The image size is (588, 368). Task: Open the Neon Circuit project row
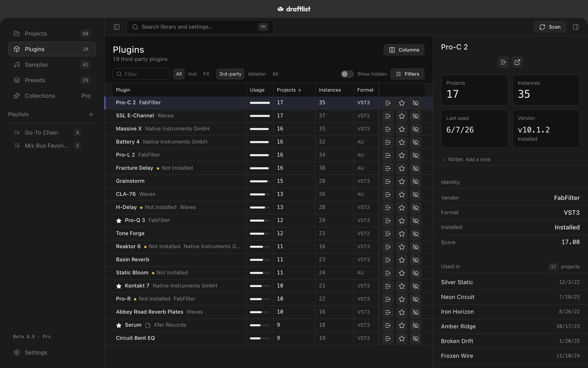(x=510, y=297)
